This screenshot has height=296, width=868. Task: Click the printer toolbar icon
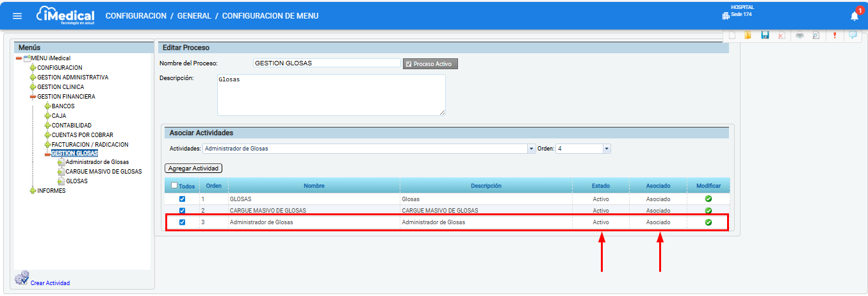pyautogui.click(x=799, y=36)
